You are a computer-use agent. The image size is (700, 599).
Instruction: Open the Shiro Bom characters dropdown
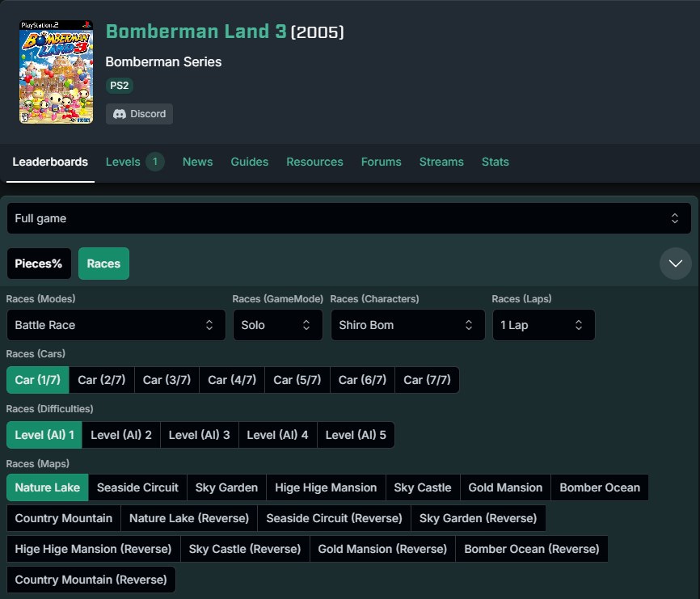click(407, 325)
